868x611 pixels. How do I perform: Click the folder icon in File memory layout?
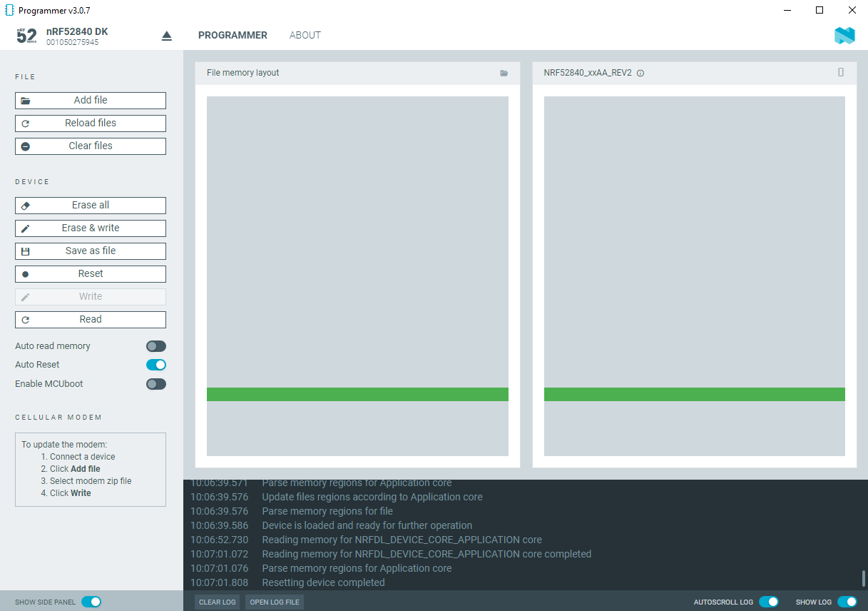pyautogui.click(x=504, y=73)
